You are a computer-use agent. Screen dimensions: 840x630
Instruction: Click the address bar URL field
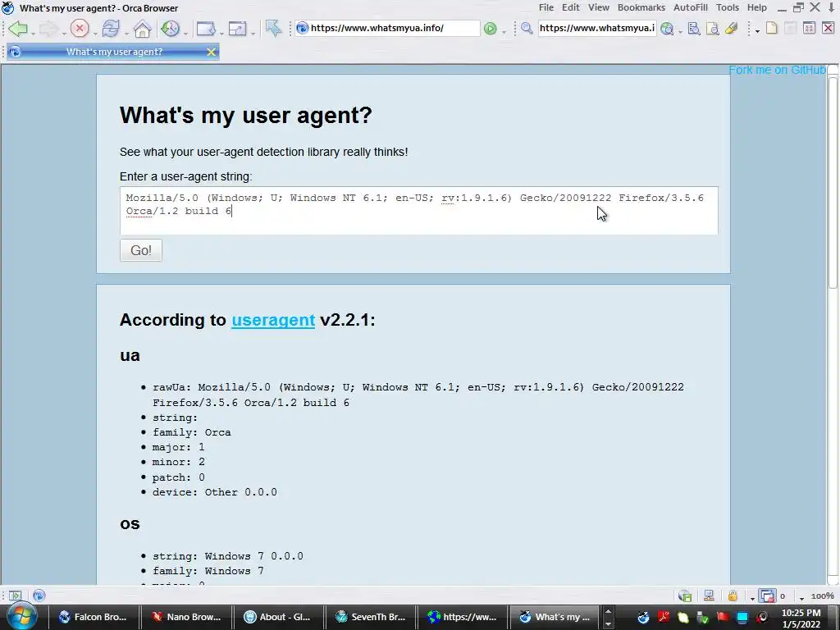click(x=387, y=28)
